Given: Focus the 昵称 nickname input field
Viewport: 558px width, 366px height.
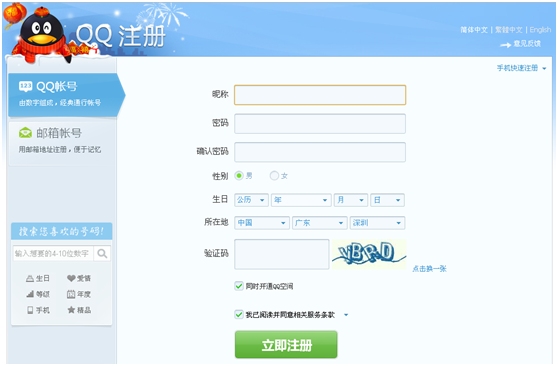Looking at the screenshot, I should 320,95.
